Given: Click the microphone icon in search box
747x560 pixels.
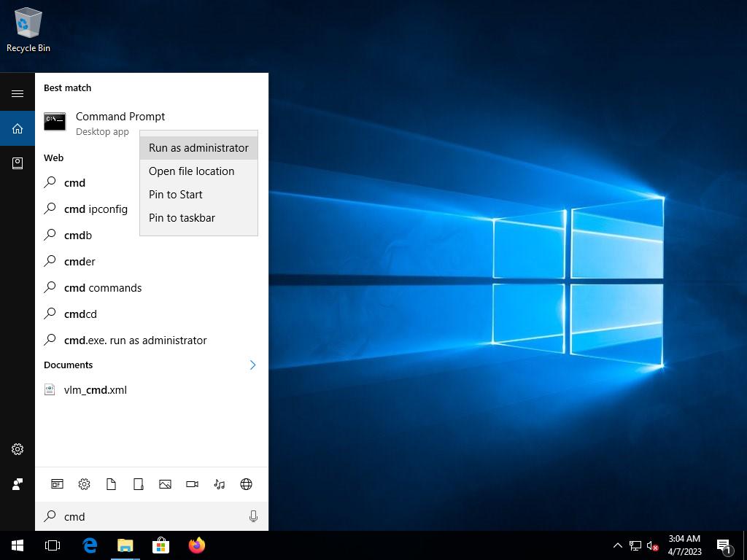Looking at the screenshot, I should coord(253,516).
